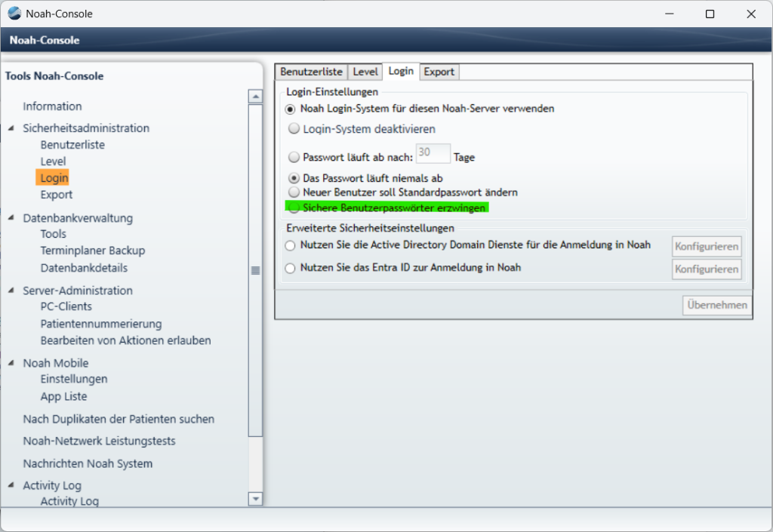Image resolution: width=773 pixels, height=532 pixels.
Task: Switch to the Level tab
Action: click(365, 72)
